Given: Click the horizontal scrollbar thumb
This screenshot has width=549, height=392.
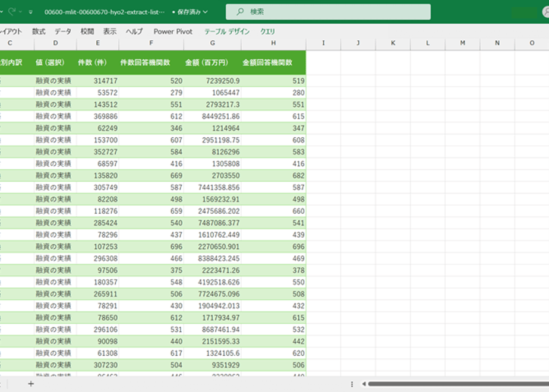Looking at the screenshot, I should (458, 384).
